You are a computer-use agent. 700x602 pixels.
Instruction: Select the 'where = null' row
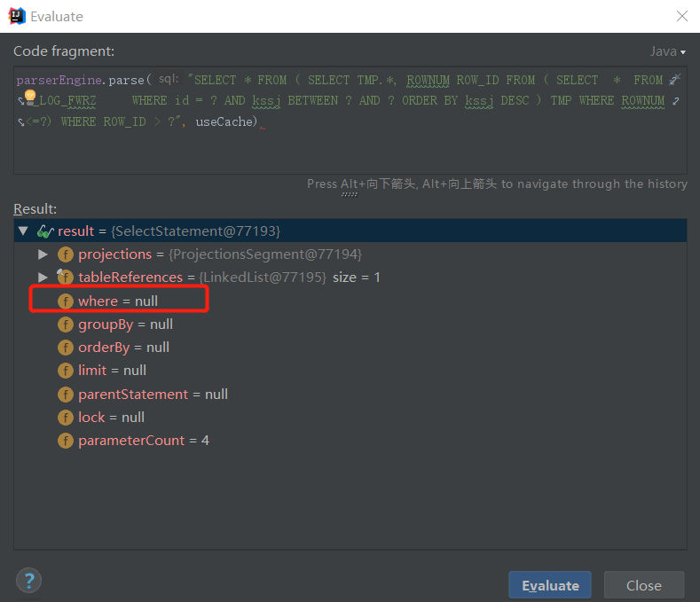pyautogui.click(x=350, y=301)
